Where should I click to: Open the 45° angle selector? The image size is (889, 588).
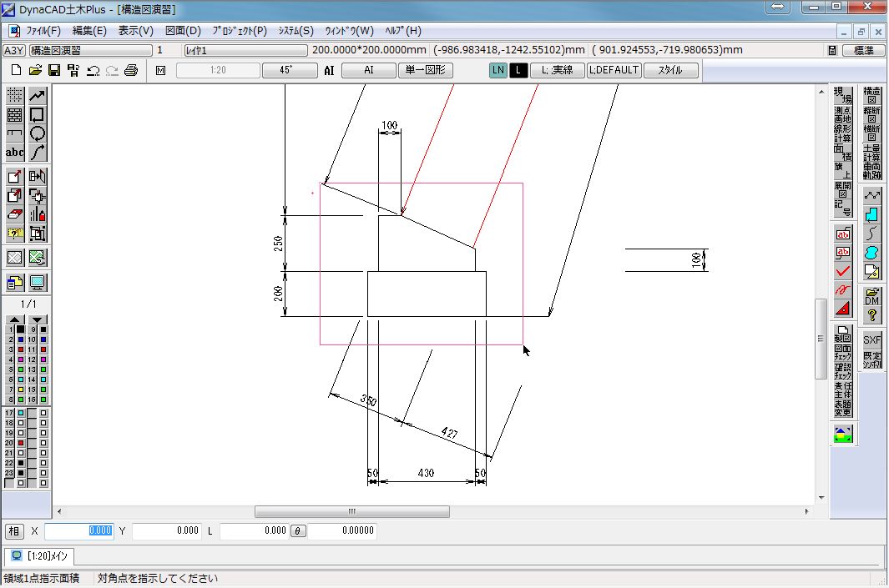289,70
